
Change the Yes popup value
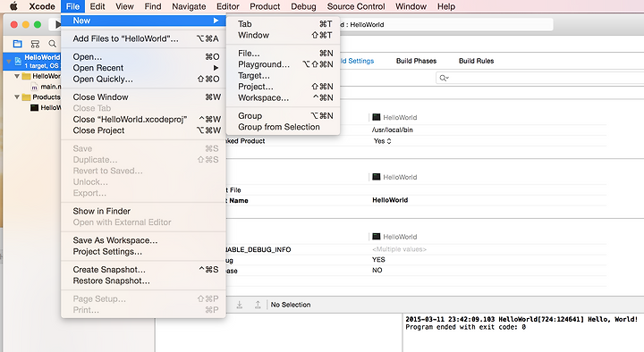pyautogui.click(x=383, y=141)
